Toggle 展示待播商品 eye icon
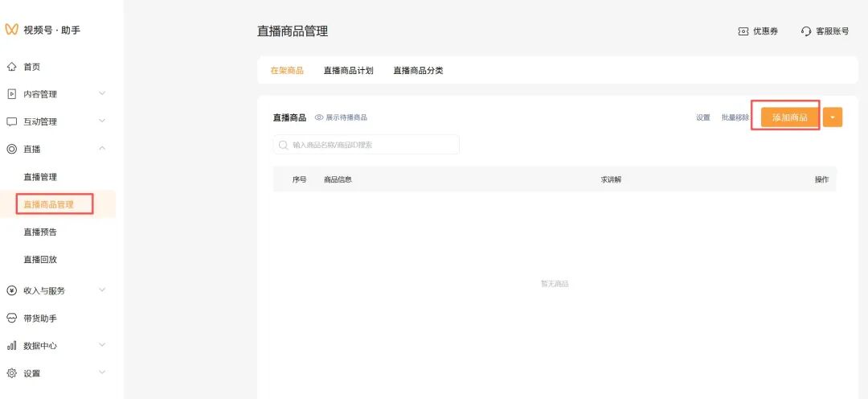 click(x=319, y=117)
